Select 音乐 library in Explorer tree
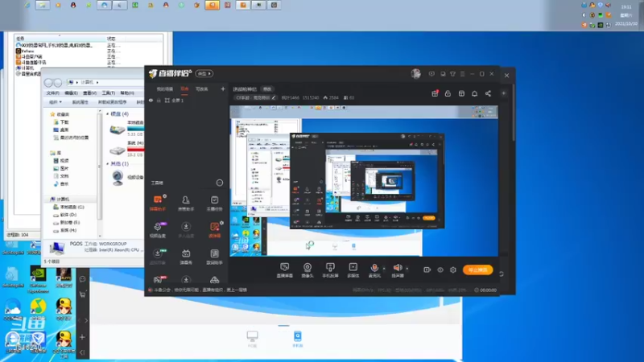 61,183
